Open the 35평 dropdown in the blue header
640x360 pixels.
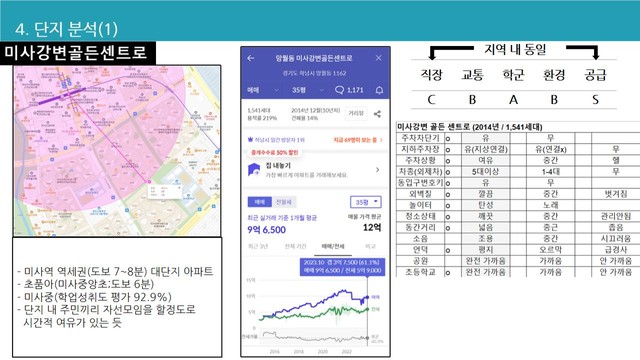pyautogui.click(x=308, y=90)
